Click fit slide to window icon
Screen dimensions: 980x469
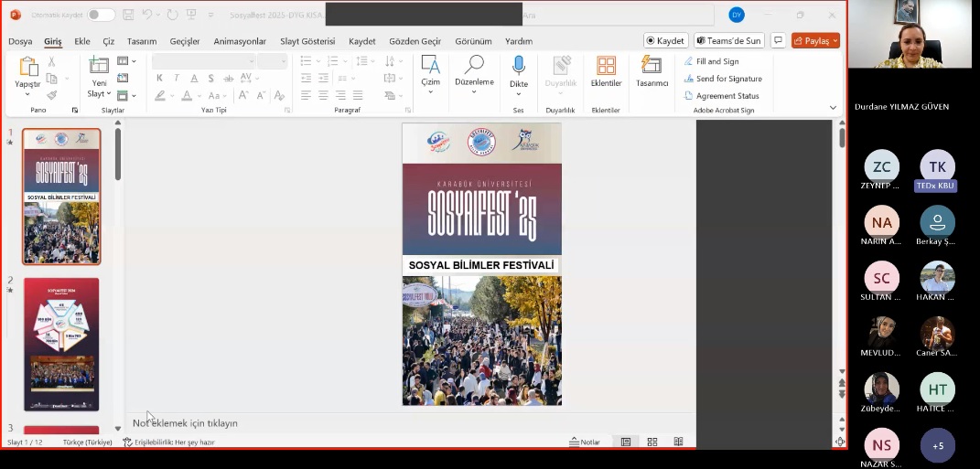[x=840, y=442]
